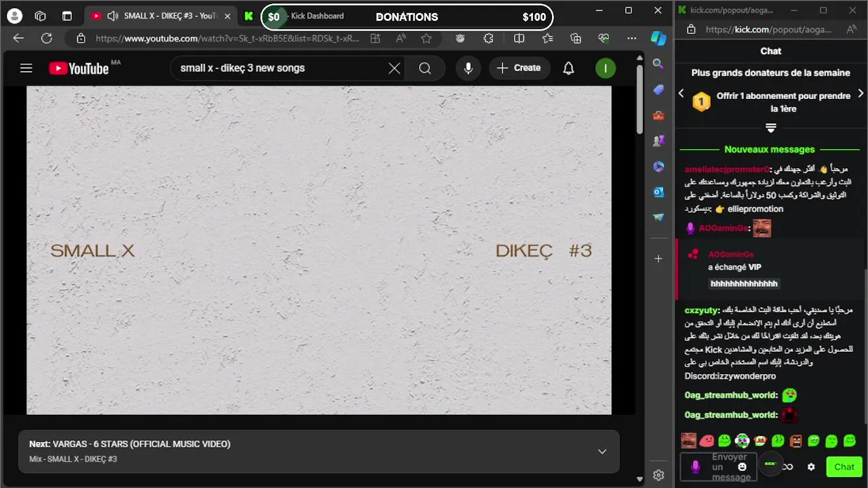
Task: Start voice search with the microphone
Action: tap(468, 68)
